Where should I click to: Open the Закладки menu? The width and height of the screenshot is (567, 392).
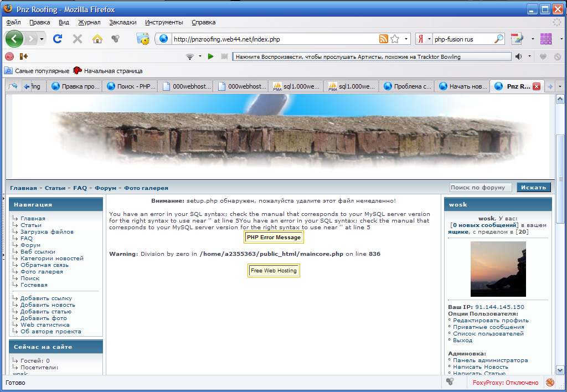[122, 22]
